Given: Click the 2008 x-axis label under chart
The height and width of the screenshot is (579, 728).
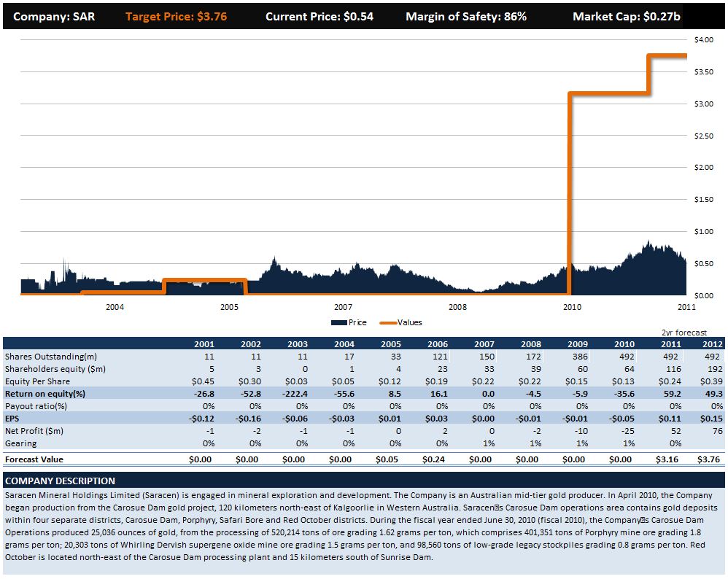Looking at the screenshot, I should coord(458,307).
